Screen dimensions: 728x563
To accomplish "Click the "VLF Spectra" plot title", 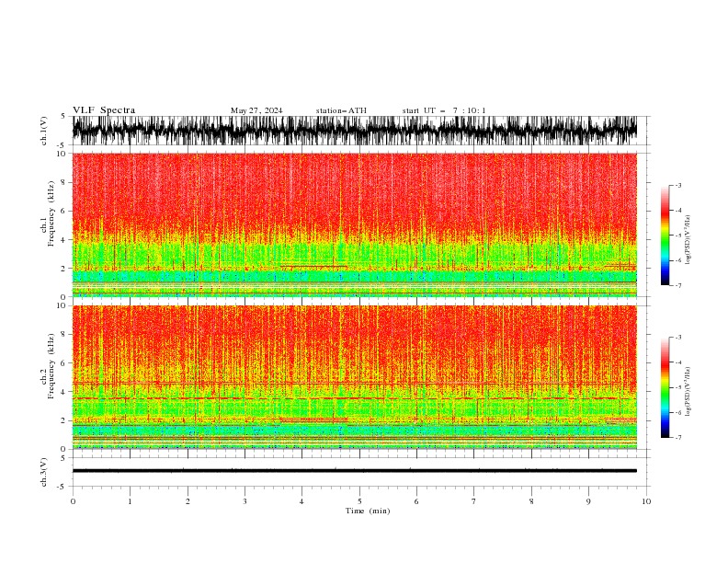I will click(104, 110).
